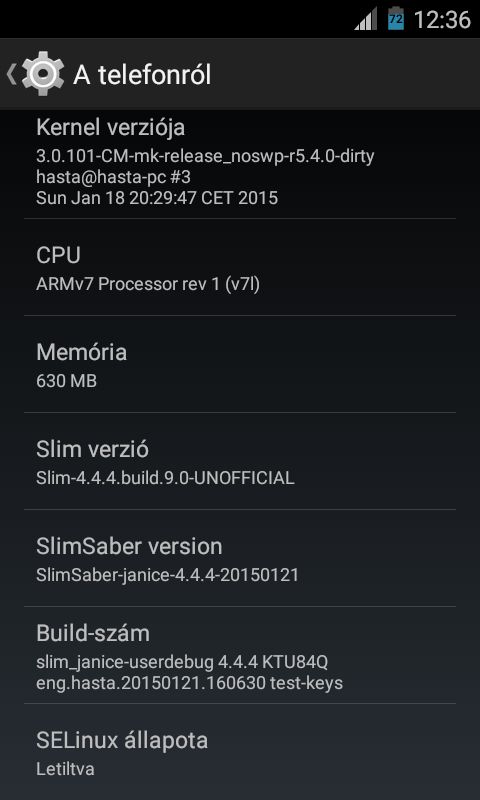Open the SlimSaber version item
This screenshot has height=800, width=480.
(x=240, y=558)
